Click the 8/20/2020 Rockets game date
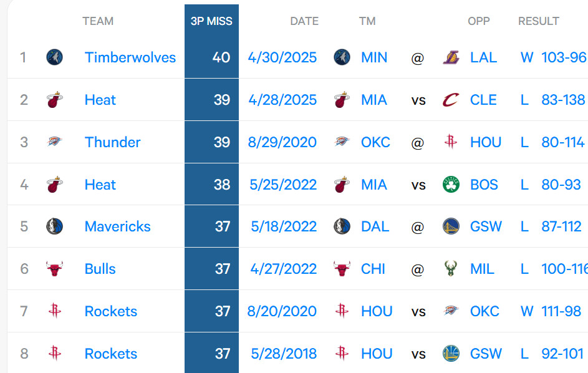588x373 pixels. tap(282, 311)
